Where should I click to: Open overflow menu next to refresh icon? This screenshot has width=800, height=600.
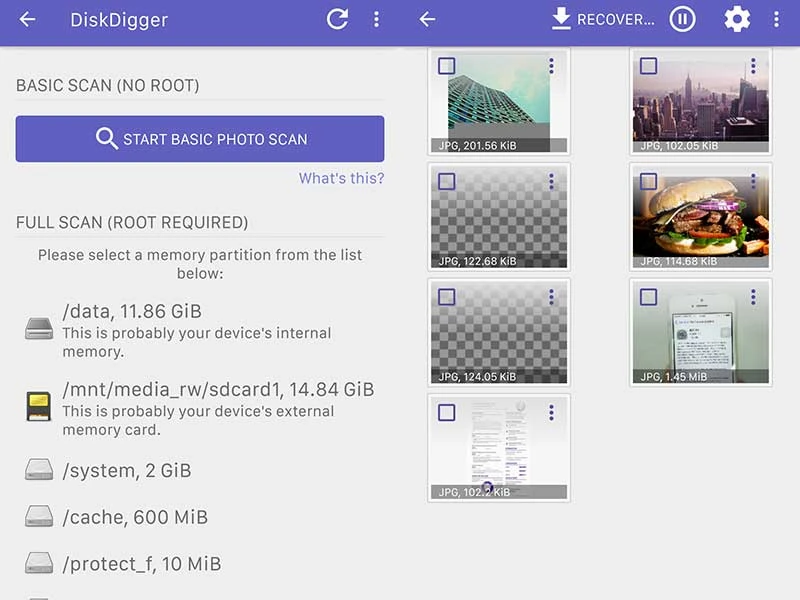click(x=376, y=20)
